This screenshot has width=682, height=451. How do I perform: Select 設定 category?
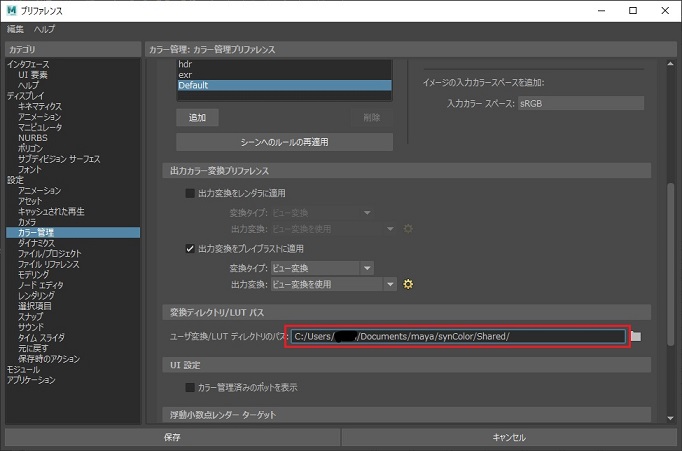[15, 180]
